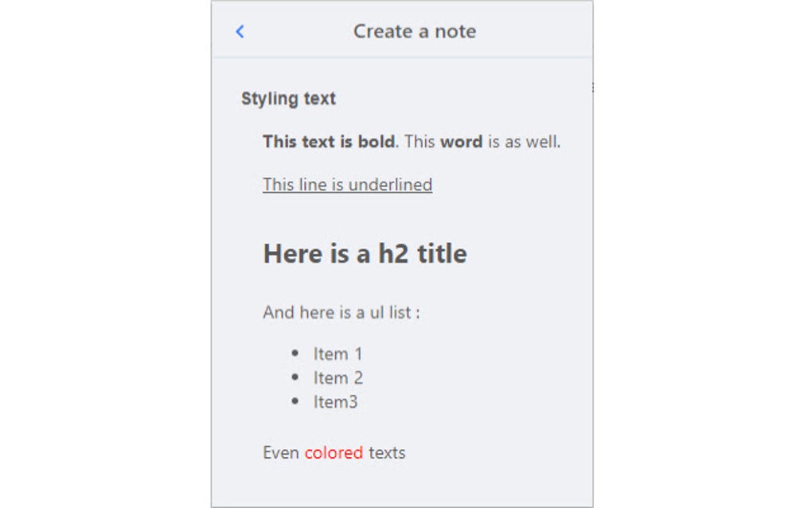This screenshot has width=812, height=508.
Task: Click the bold 'word' in first line
Action: (x=461, y=142)
